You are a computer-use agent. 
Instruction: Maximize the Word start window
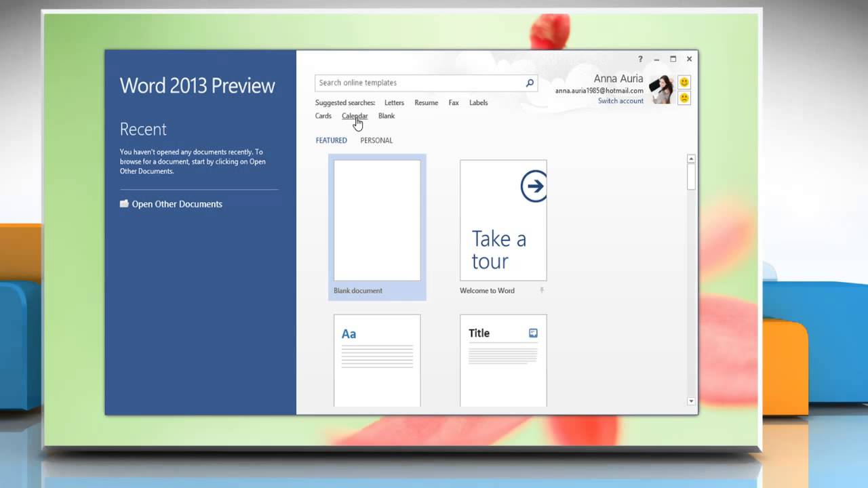tap(673, 59)
